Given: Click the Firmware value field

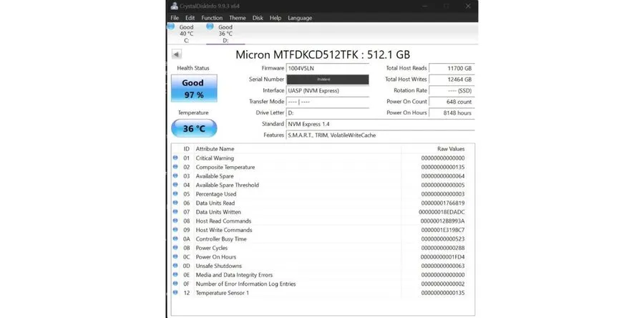Looking at the screenshot, I should tap(327, 68).
